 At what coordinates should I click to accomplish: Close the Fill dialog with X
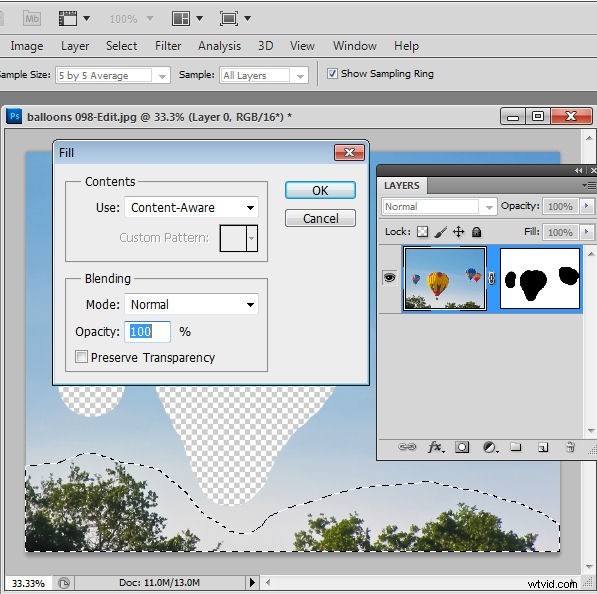click(x=349, y=153)
